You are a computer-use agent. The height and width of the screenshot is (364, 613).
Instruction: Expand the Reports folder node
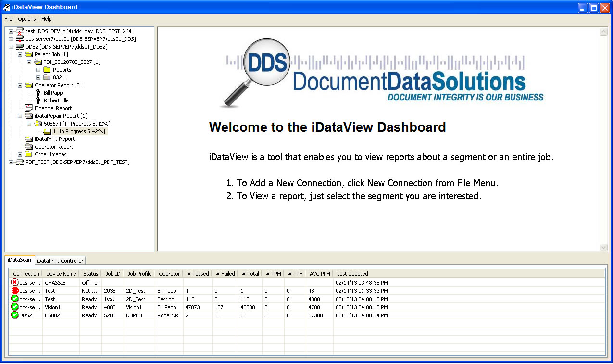[38, 70]
